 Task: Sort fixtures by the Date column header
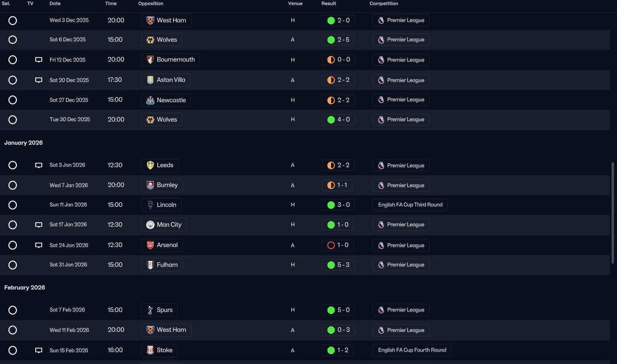tap(55, 3)
